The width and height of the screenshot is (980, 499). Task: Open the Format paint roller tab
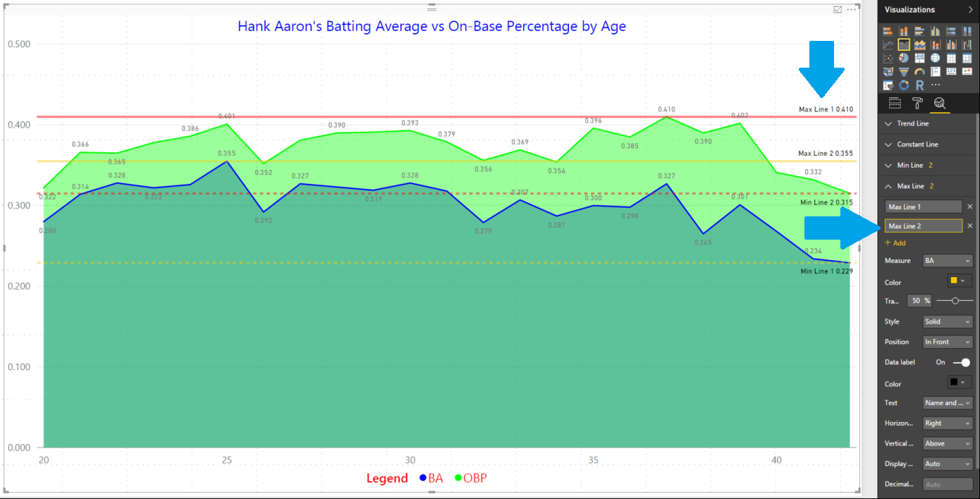pyautogui.click(x=917, y=104)
